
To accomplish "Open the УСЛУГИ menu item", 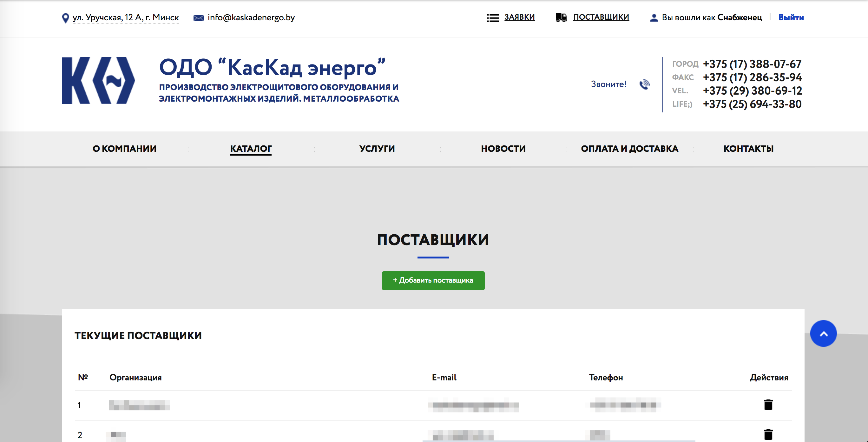I will pyautogui.click(x=377, y=149).
